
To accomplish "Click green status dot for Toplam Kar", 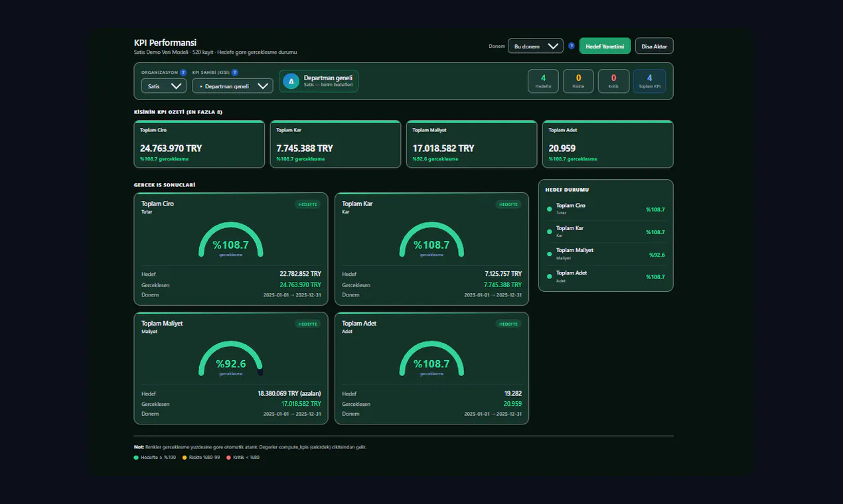I will coord(549,231).
